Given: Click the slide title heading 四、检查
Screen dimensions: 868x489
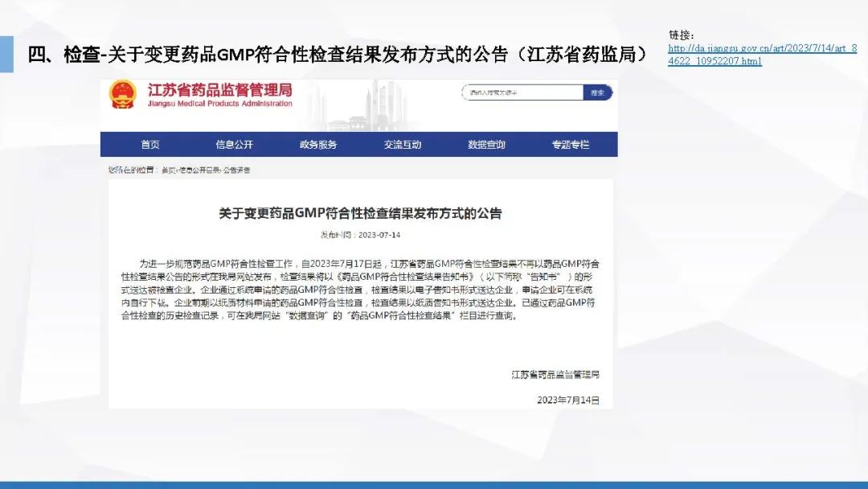Looking at the screenshot, I should pos(338,55).
